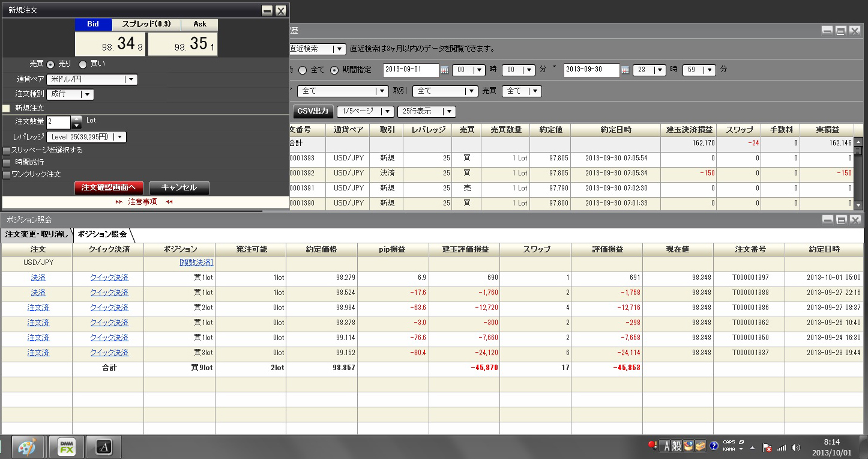
Task: Click 注文済 link for order T000001386
Action: click(x=38, y=308)
